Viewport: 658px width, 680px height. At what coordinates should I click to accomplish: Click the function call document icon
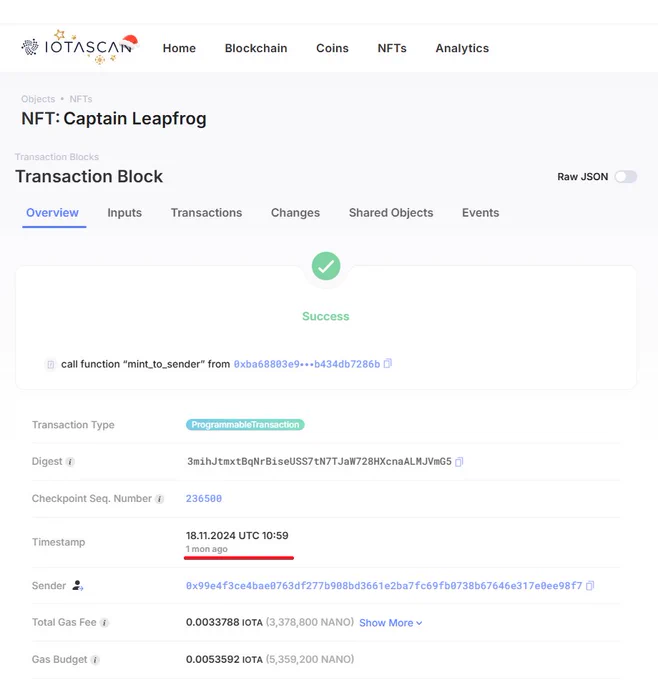pyautogui.click(x=51, y=364)
